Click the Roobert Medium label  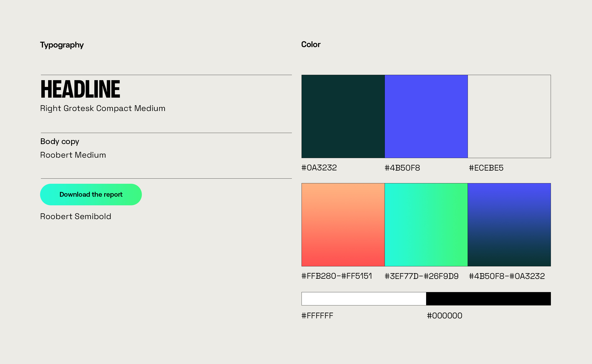click(73, 155)
